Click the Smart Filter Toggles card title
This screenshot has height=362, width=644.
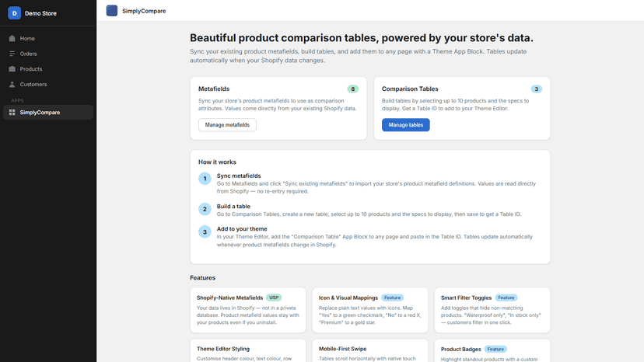click(x=466, y=298)
